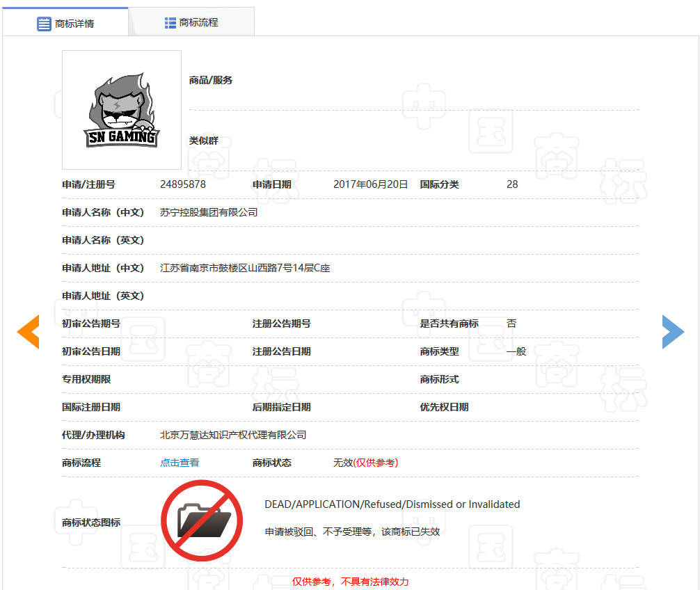Click the 国际分类 value 28
The width and height of the screenshot is (700, 590).
click(x=512, y=184)
